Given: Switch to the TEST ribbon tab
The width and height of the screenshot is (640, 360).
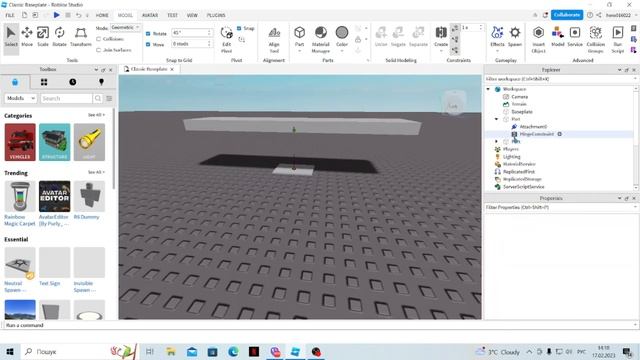Looking at the screenshot, I should click(172, 15).
